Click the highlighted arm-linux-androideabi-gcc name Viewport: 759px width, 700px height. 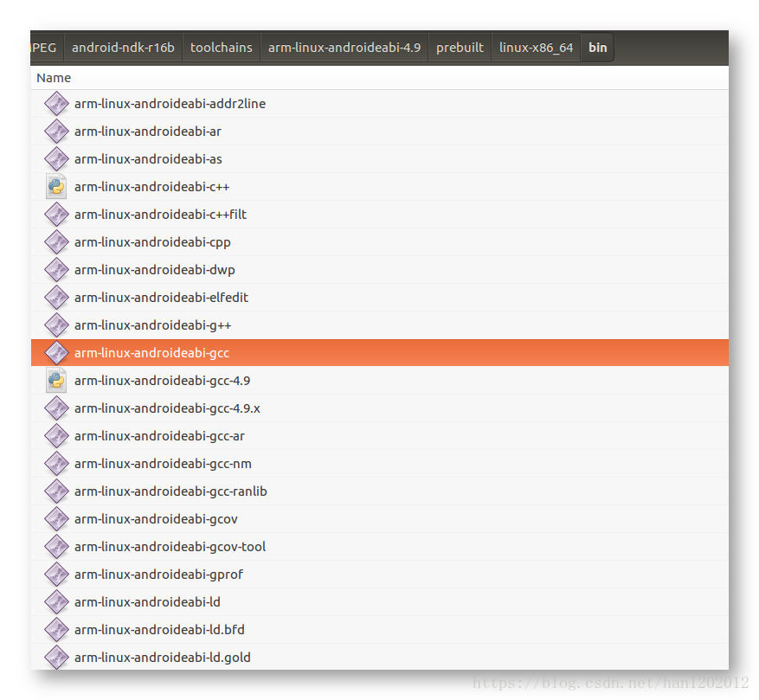pos(152,353)
